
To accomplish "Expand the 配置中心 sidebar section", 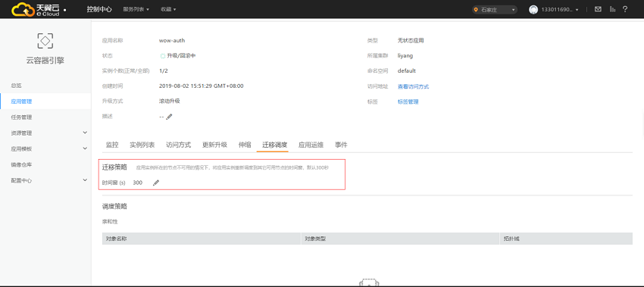I will [45, 180].
